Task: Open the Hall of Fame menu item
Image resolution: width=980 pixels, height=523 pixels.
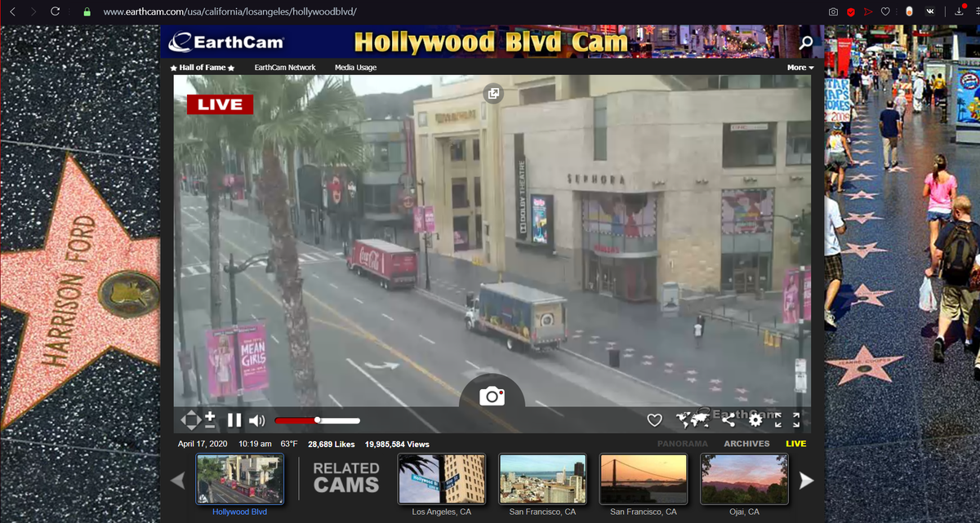Action: 203,68
